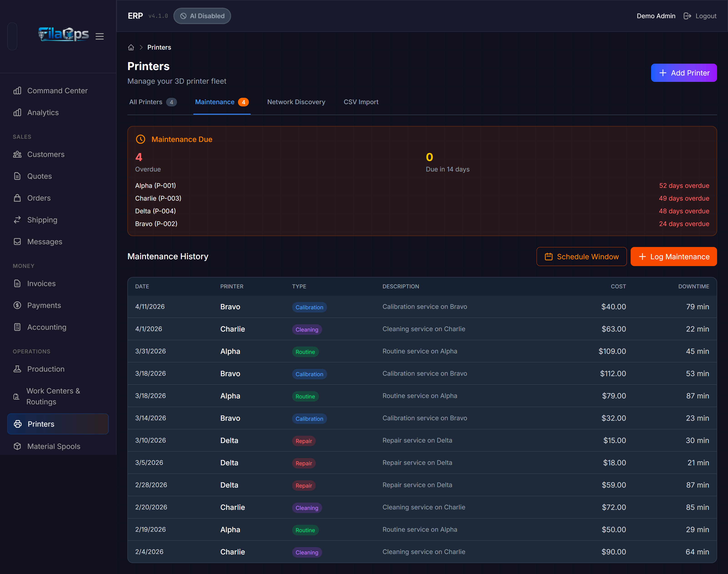The image size is (728, 574).
Task: Click the FilaOps logo
Action: click(x=63, y=34)
